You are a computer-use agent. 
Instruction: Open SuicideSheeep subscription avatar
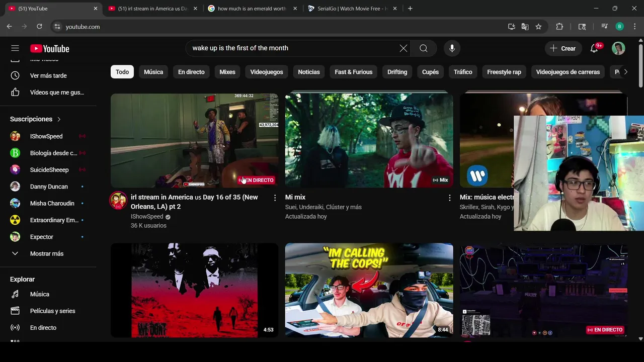click(15, 169)
